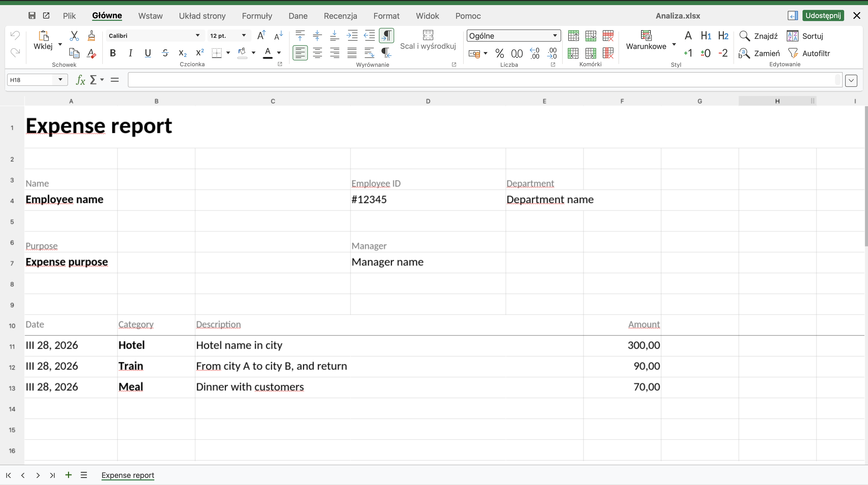Click the font color swatch button
The height and width of the screenshot is (485, 868).
click(268, 53)
